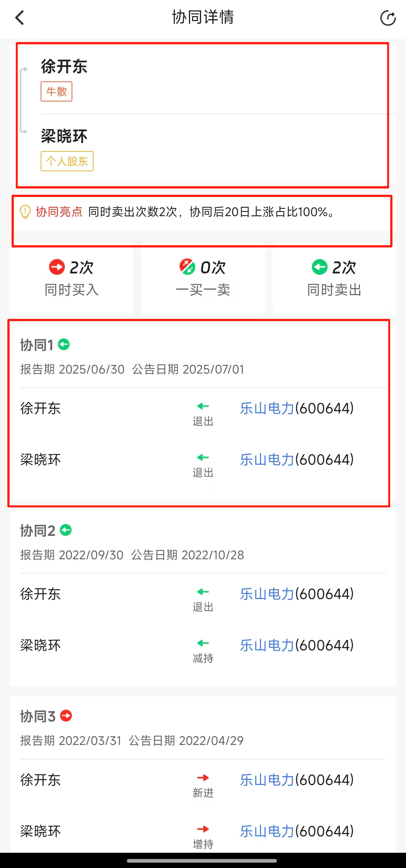
Task: Tap 徐开东 name in 协同1 row
Action: [40, 408]
